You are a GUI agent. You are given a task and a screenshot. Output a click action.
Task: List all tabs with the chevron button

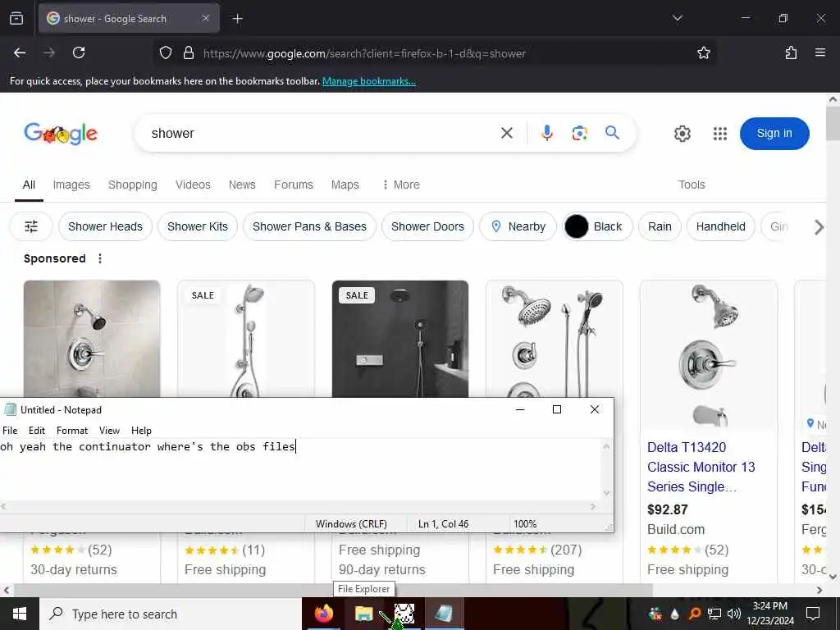click(x=677, y=18)
